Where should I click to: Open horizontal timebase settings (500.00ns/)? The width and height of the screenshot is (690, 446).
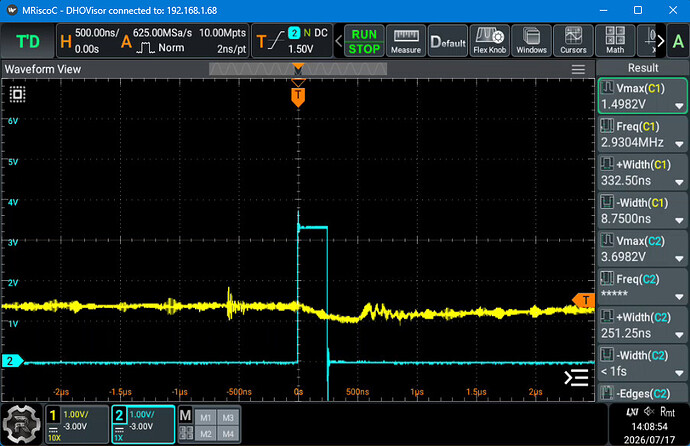click(88, 41)
